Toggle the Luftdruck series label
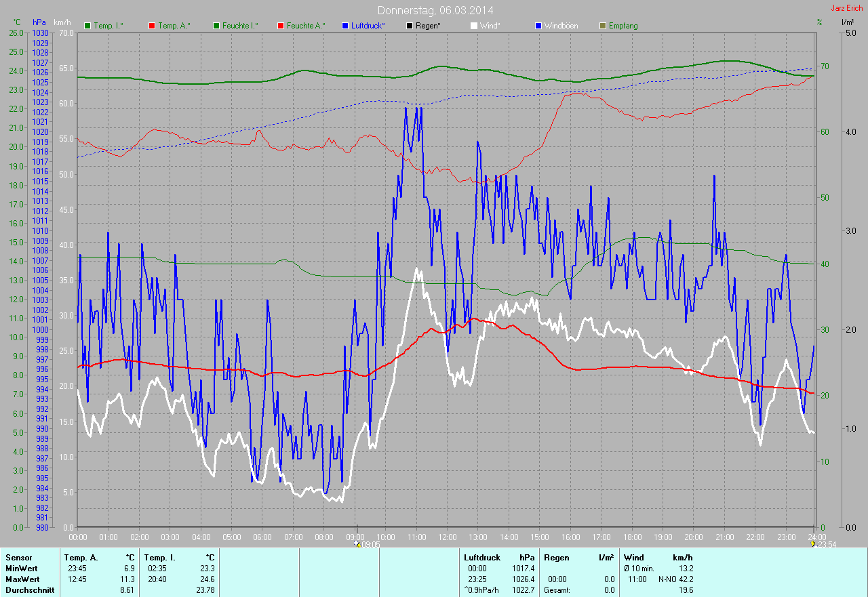 click(368, 26)
